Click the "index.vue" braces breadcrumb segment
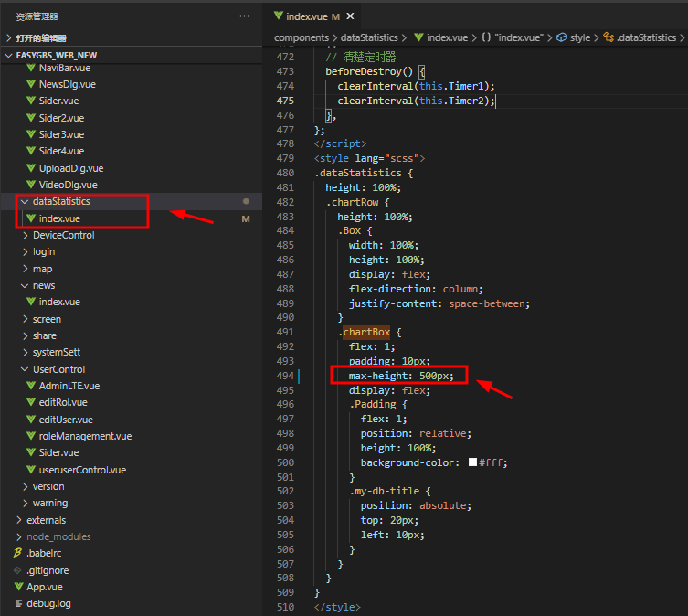Image resolution: width=688 pixels, height=616 pixels. pyautogui.click(x=513, y=37)
